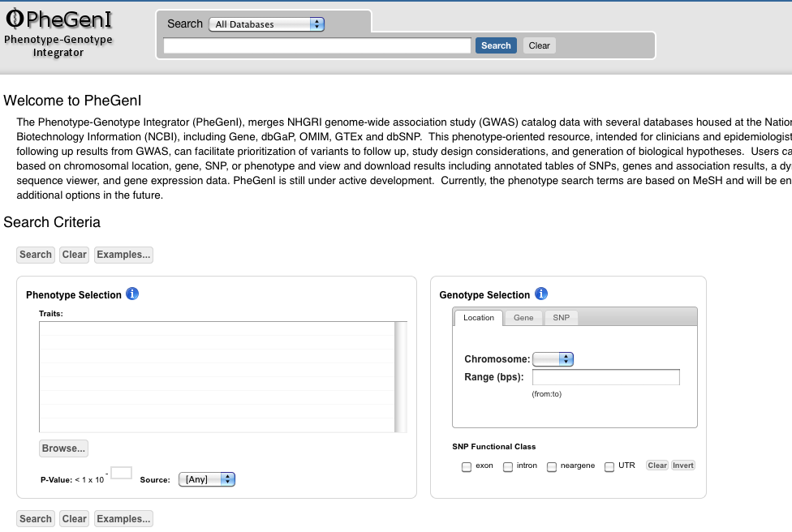Check the exon checkbox
792x532 pixels.
click(467, 467)
